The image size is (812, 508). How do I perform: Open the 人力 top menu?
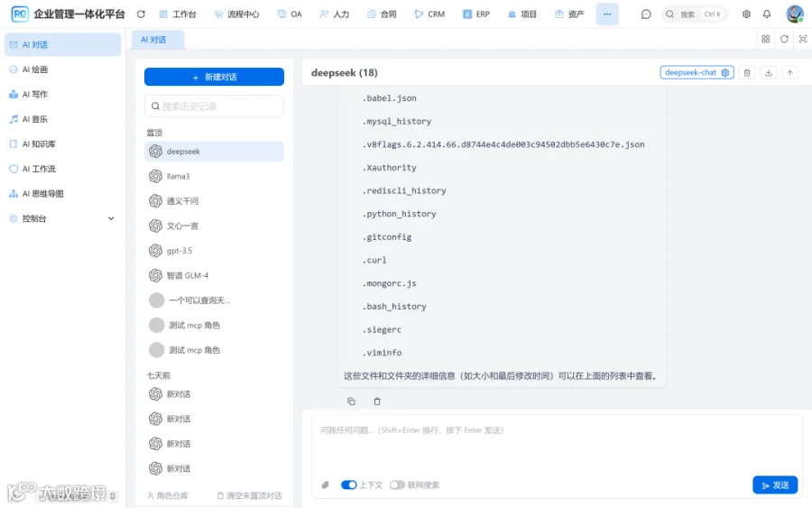tap(335, 14)
